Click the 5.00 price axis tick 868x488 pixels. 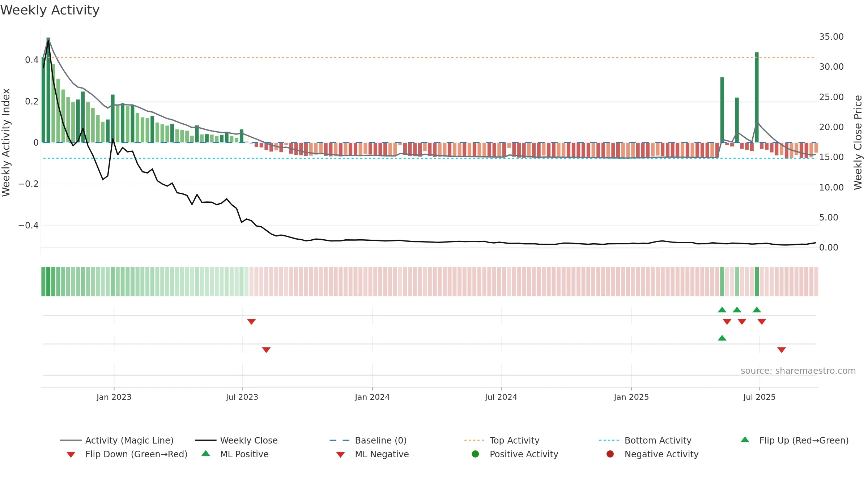[828, 217]
